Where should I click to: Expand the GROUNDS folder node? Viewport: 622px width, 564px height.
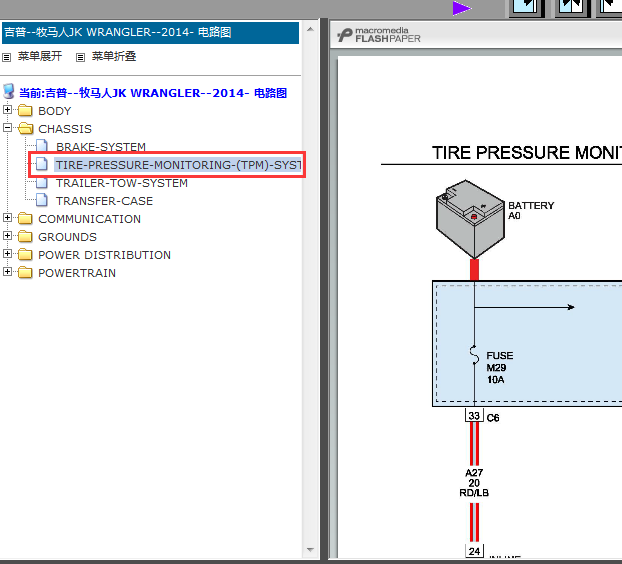pos(7,236)
